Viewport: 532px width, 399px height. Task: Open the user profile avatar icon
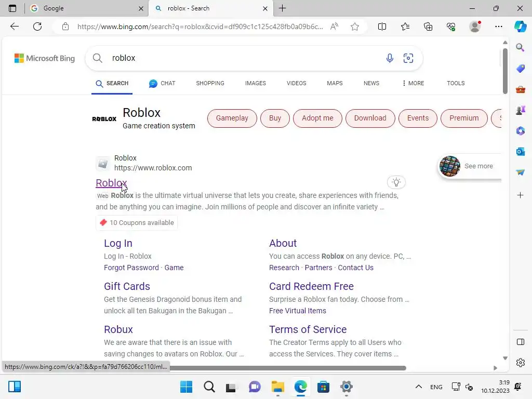tap(475, 26)
